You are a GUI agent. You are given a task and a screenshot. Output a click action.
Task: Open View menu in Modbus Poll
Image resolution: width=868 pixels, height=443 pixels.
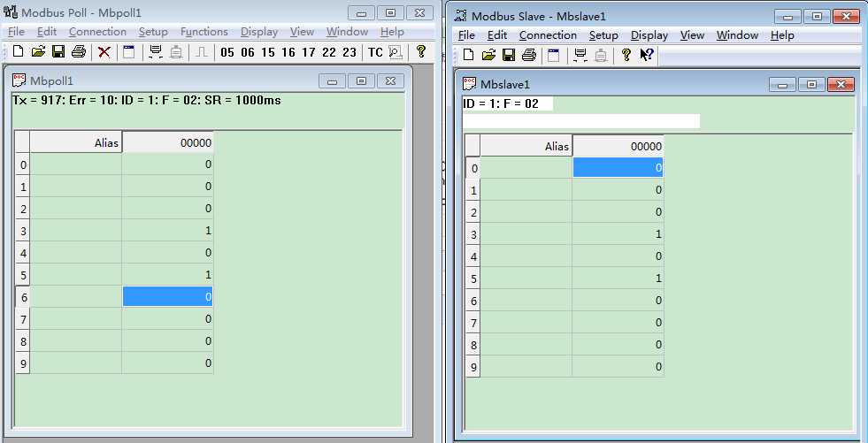pos(302,32)
